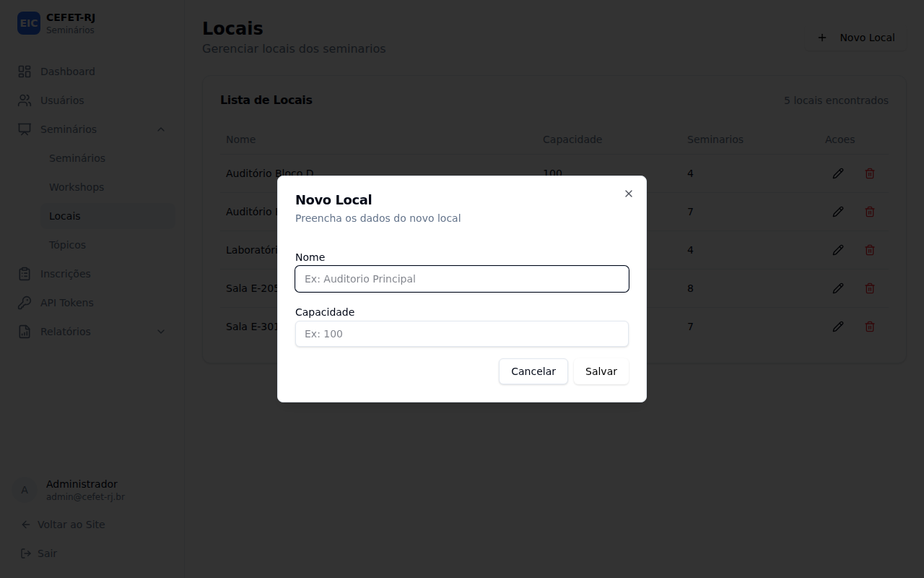Click the Seminários presentation icon
The image size is (924, 578).
(25, 129)
